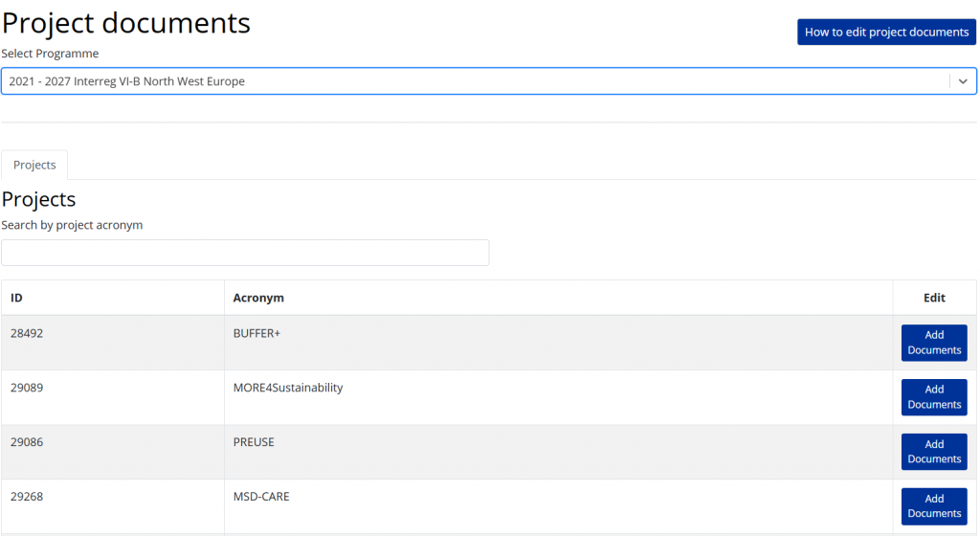This screenshot has width=980, height=536.
Task: Switch to the Projects tab
Action: pyautogui.click(x=34, y=165)
